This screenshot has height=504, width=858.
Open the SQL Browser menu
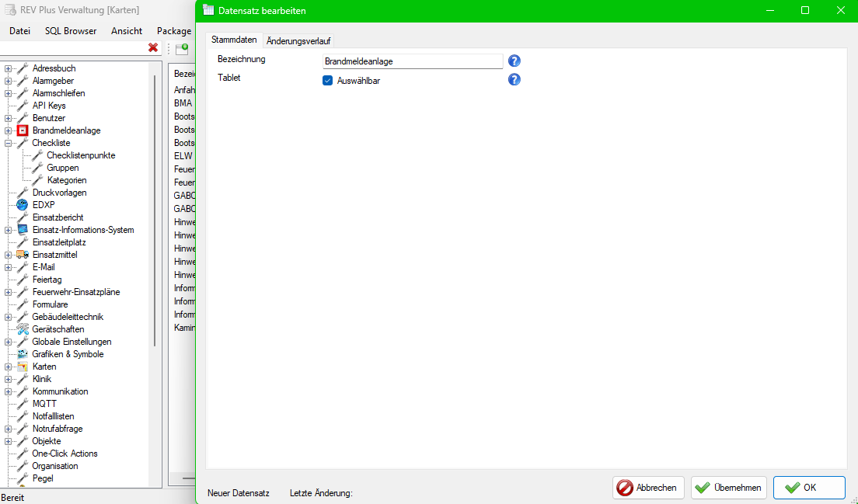[70, 30]
